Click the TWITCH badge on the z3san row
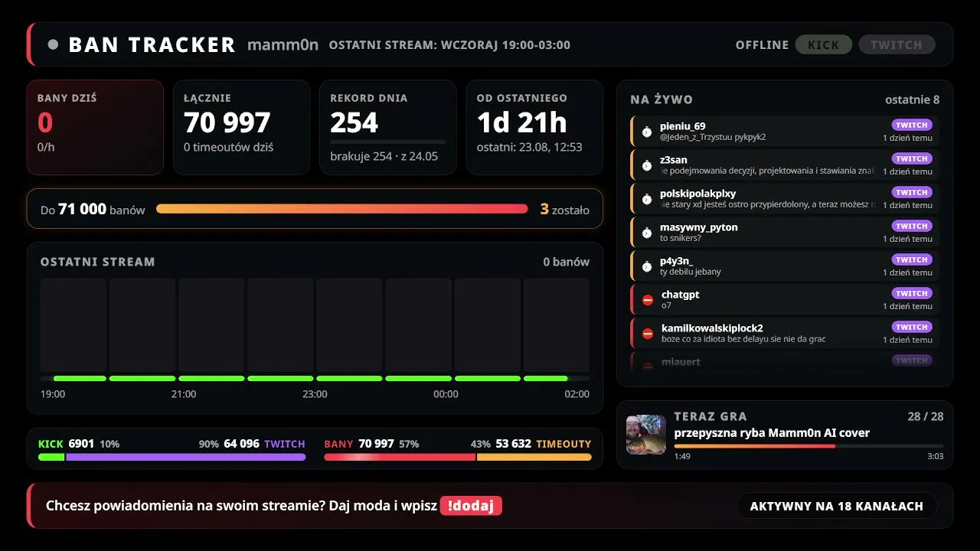This screenshot has height=551, width=980. 912,158
